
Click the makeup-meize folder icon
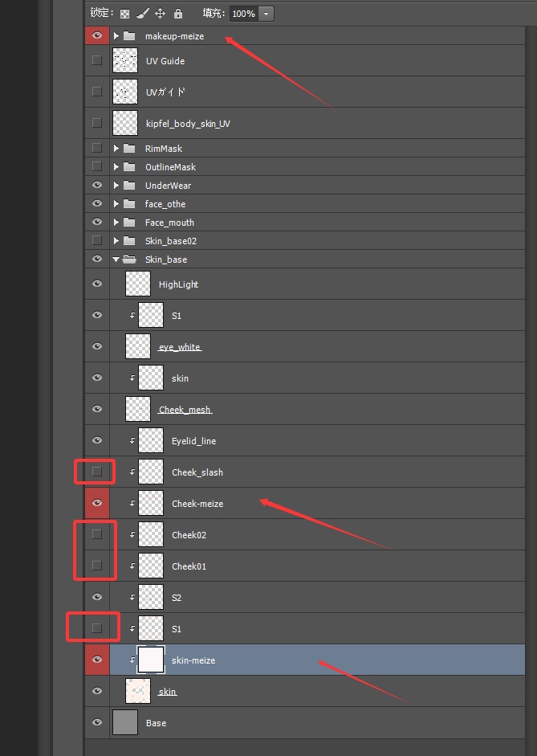129,36
